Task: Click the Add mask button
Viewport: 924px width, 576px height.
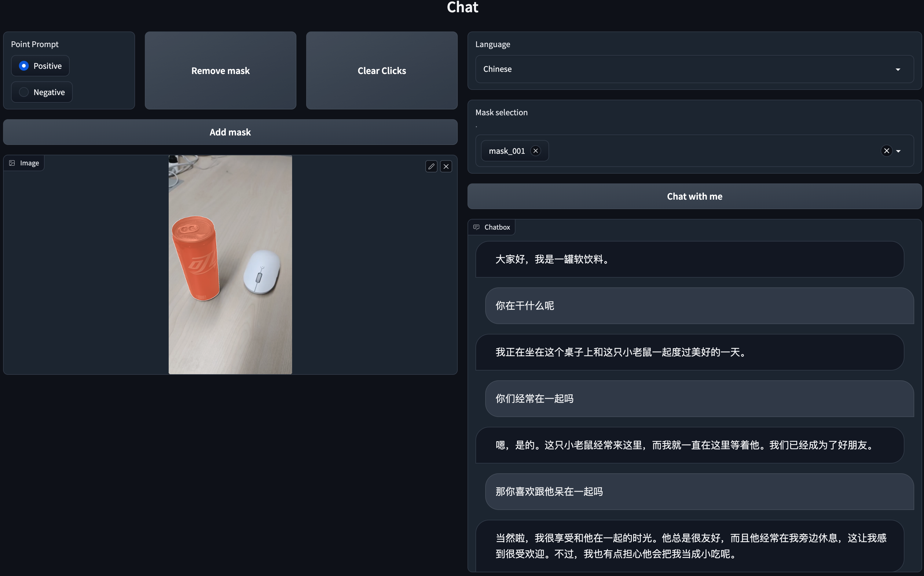Action: [x=230, y=132]
